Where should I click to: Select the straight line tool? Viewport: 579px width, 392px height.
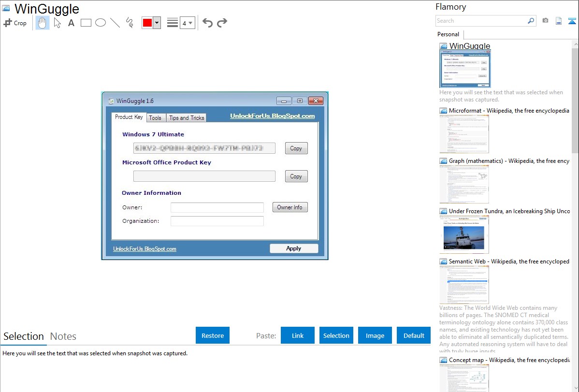115,23
